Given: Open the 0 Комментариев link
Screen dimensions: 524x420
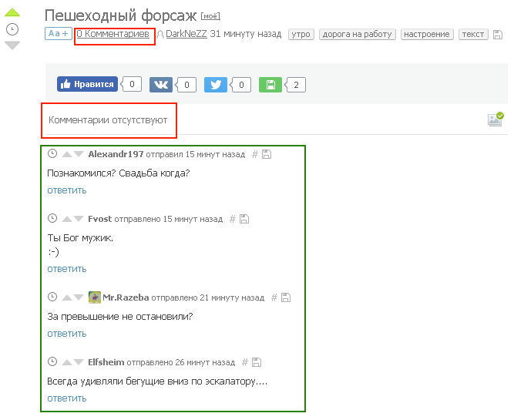Looking at the screenshot, I should [x=113, y=34].
